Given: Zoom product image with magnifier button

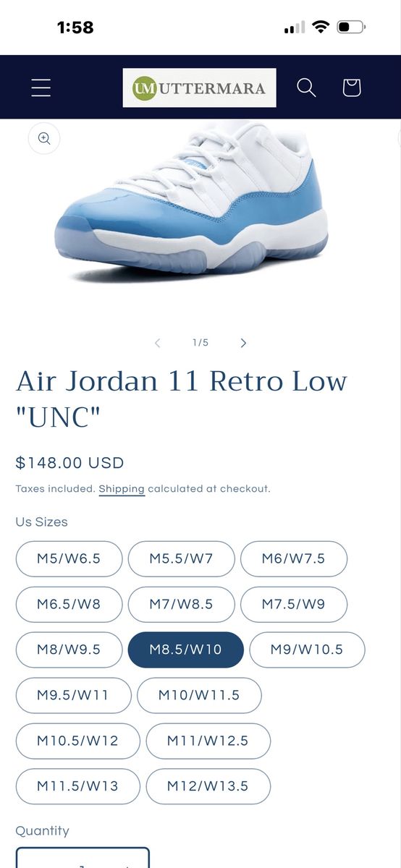Looking at the screenshot, I should click(43, 137).
